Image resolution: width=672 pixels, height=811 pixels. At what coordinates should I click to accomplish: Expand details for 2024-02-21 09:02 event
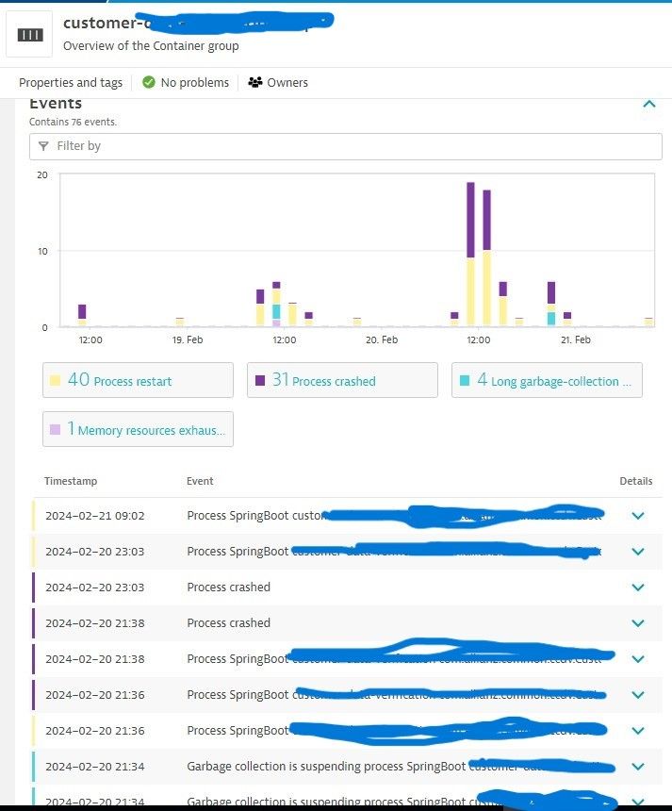638,516
